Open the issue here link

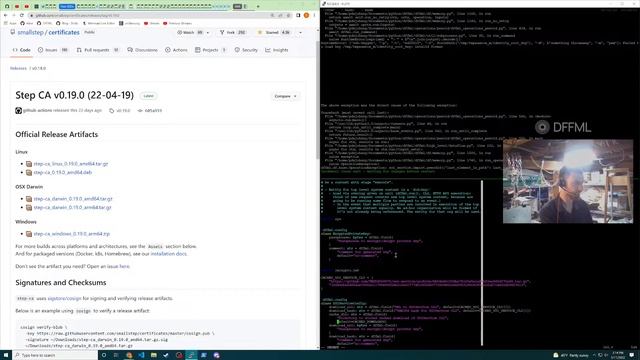118,267
